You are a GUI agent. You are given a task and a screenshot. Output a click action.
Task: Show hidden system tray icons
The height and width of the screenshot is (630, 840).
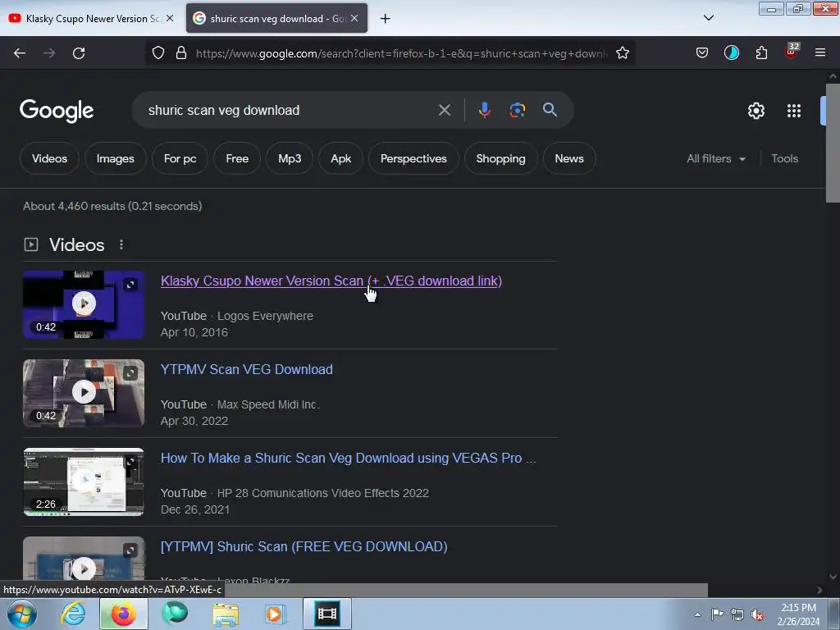click(x=697, y=615)
